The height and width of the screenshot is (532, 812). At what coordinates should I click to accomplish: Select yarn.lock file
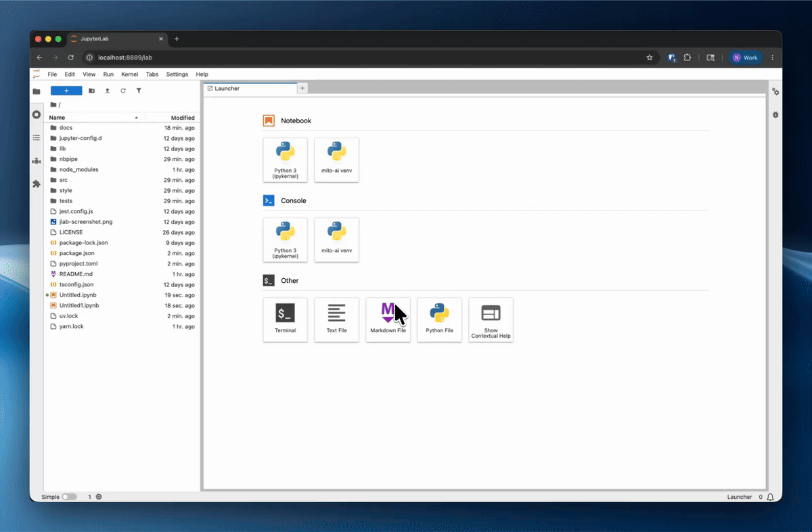pyautogui.click(x=122, y=326)
